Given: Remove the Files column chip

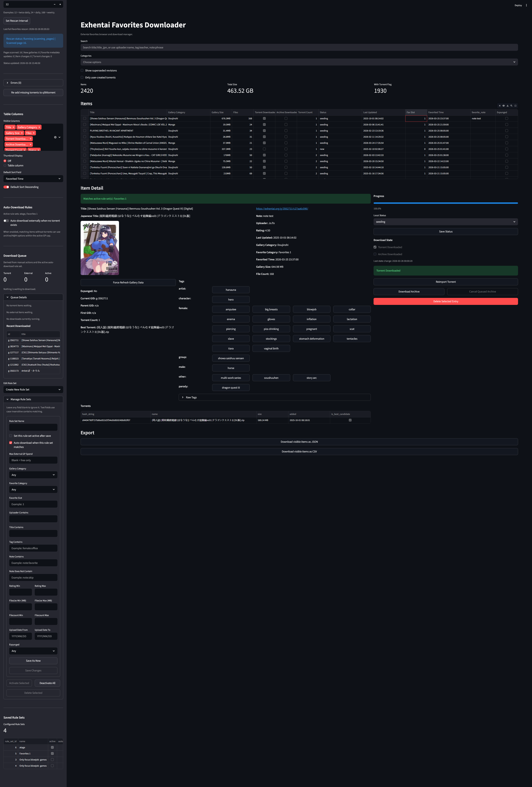Looking at the screenshot, I should point(34,133).
